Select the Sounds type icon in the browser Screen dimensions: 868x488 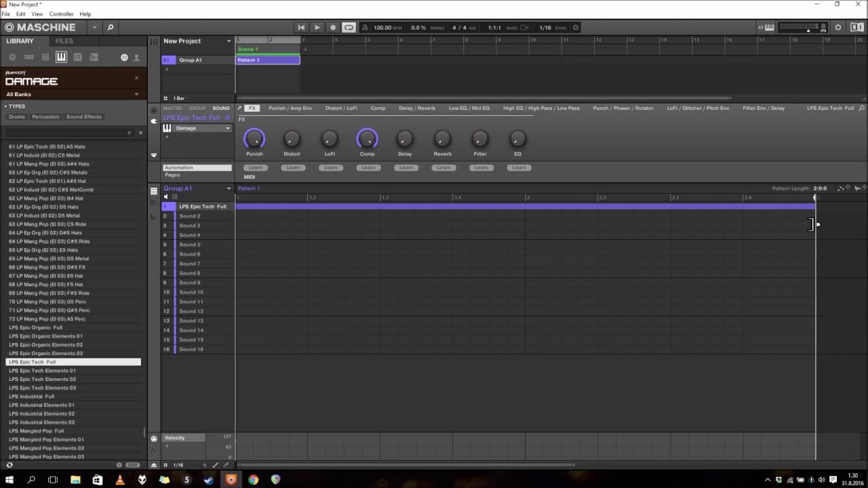click(x=45, y=58)
